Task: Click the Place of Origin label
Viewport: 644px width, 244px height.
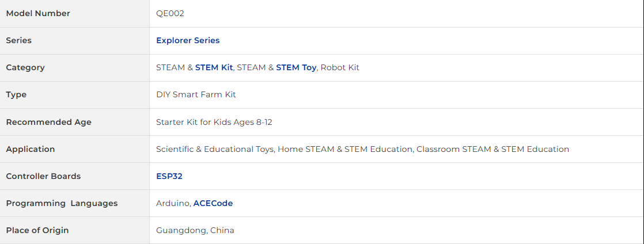Action: [37, 230]
